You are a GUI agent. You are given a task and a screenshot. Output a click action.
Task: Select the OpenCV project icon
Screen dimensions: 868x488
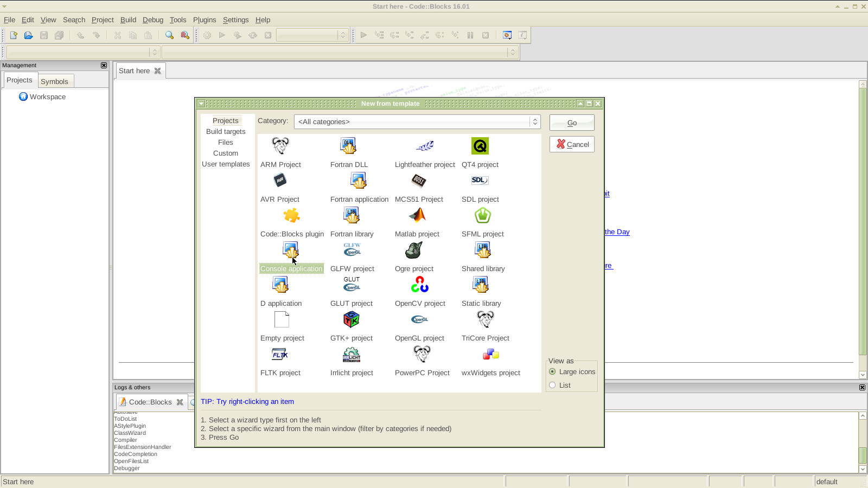click(x=420, y=284)
